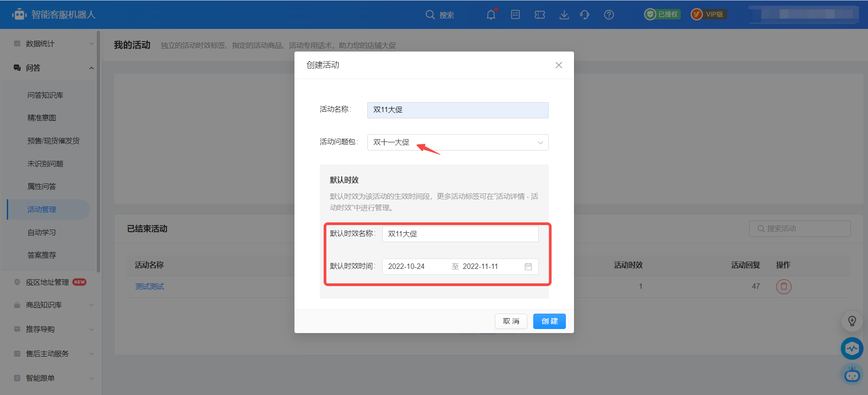Open the search in the top bar
Screen dimensions: 868x395
(440, 15)
